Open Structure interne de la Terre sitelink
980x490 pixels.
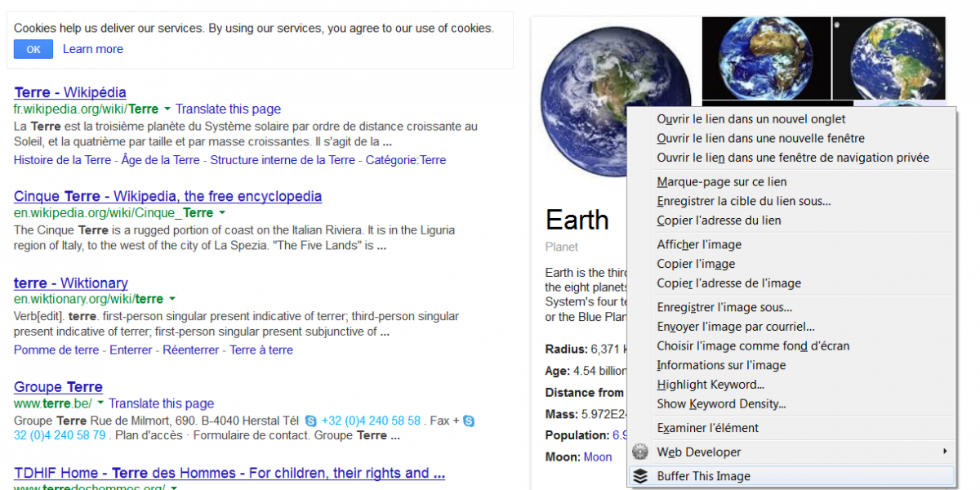tap(283, 160)
